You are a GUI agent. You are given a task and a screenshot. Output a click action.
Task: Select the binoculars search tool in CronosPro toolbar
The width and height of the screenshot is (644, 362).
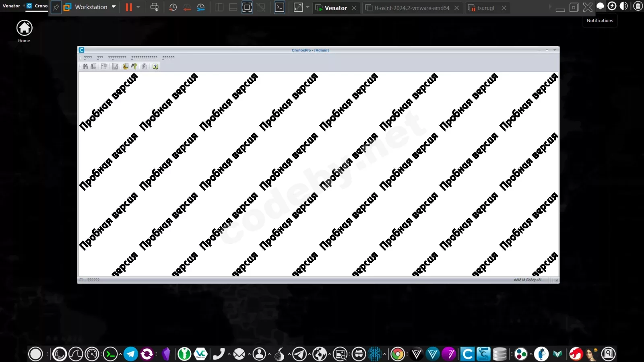pos(85,66)
